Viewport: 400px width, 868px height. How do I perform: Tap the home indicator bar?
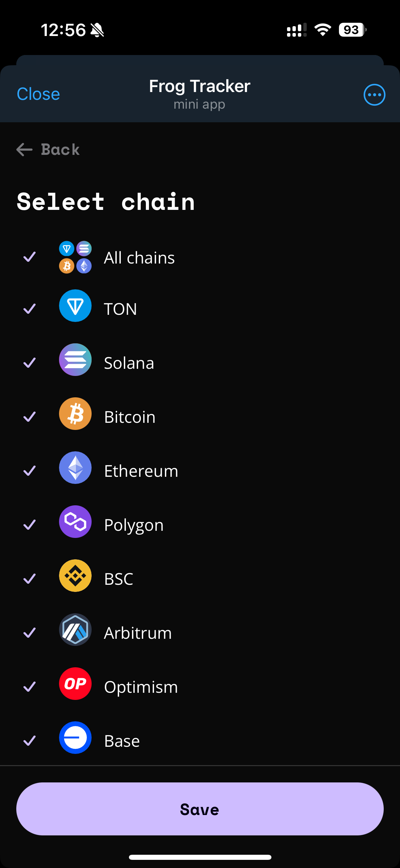pos(200,857)
